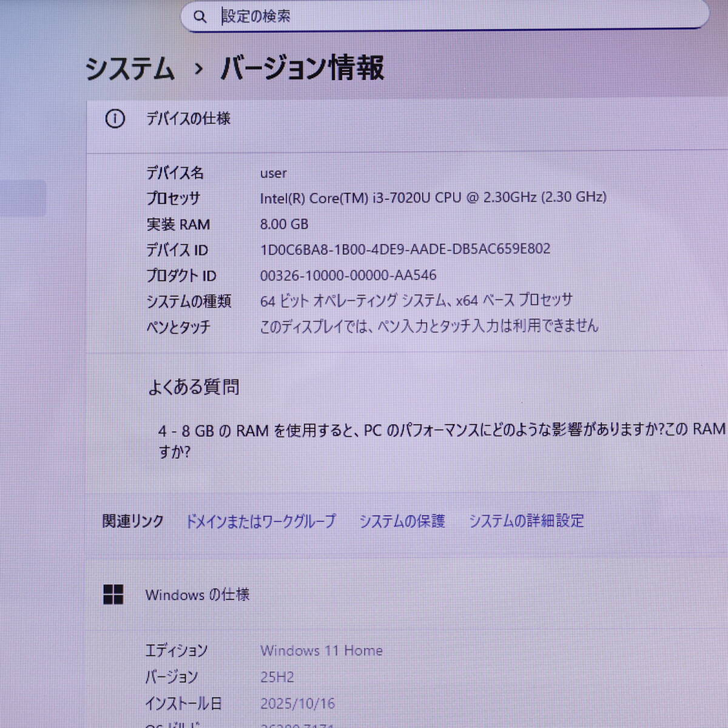Open the システム breadcrumb link

click(x=130, y=68)
